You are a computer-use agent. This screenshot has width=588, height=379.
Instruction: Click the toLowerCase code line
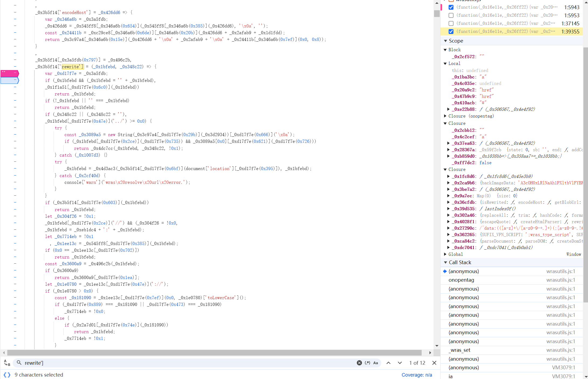150,298
